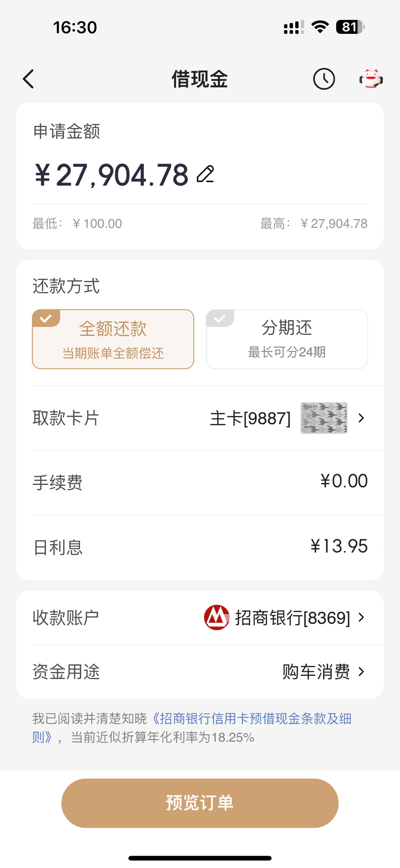Tap the China Merchants Bank logo

click(216, 617)
